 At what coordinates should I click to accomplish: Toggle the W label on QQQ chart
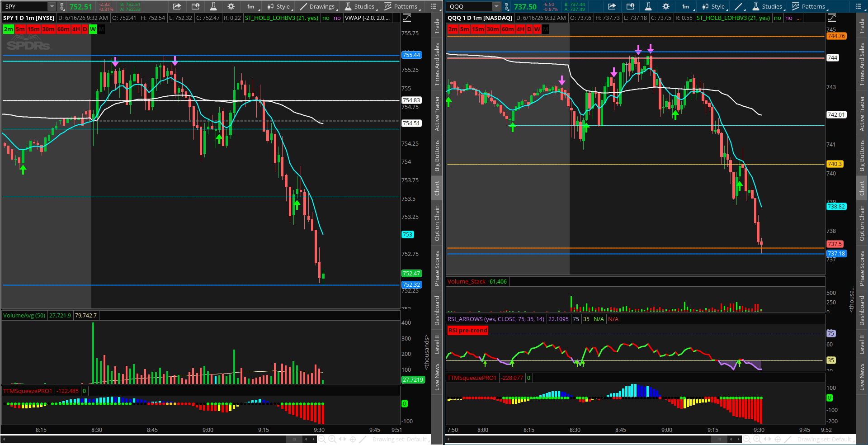[x=537, y=29]
